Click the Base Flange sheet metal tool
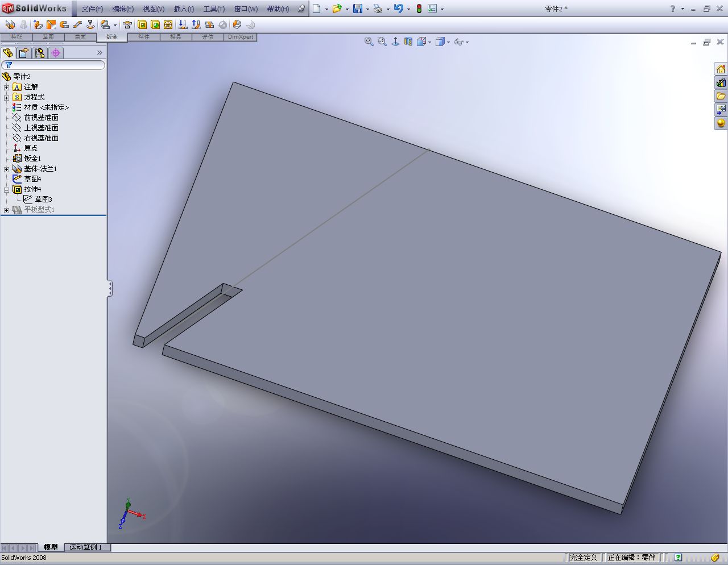This screenshot has width=728, height=565. click(x=10, y=24)
